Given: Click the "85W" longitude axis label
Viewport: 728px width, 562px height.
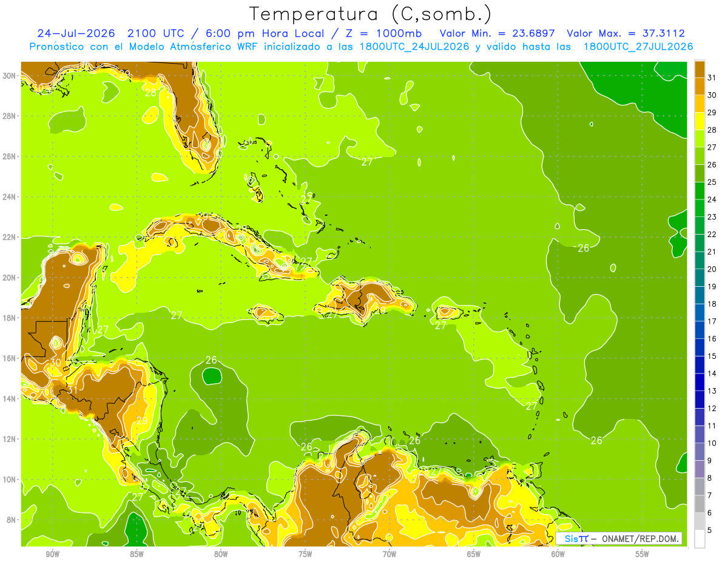Looking at the screenshot, I should [x=136, y=554].
